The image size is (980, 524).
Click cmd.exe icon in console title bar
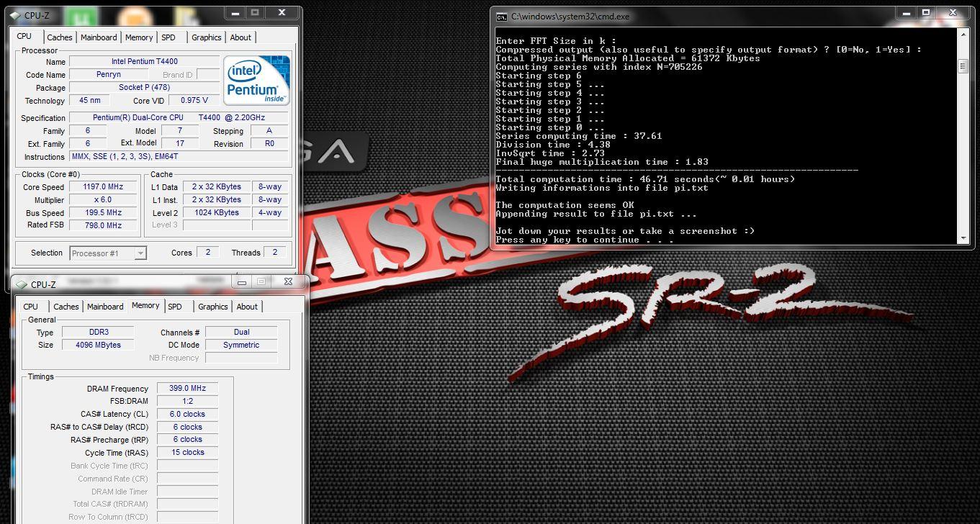point(502,17)
